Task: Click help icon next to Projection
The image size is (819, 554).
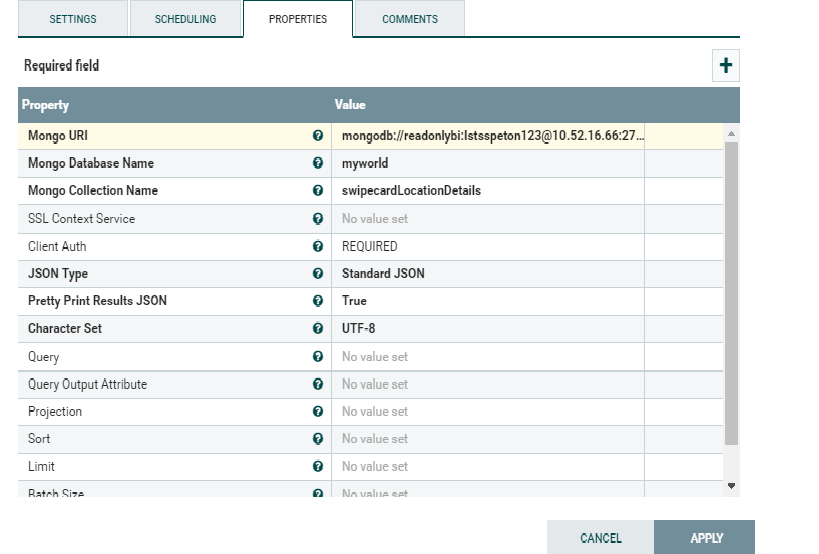Action: tap(318, 412)
